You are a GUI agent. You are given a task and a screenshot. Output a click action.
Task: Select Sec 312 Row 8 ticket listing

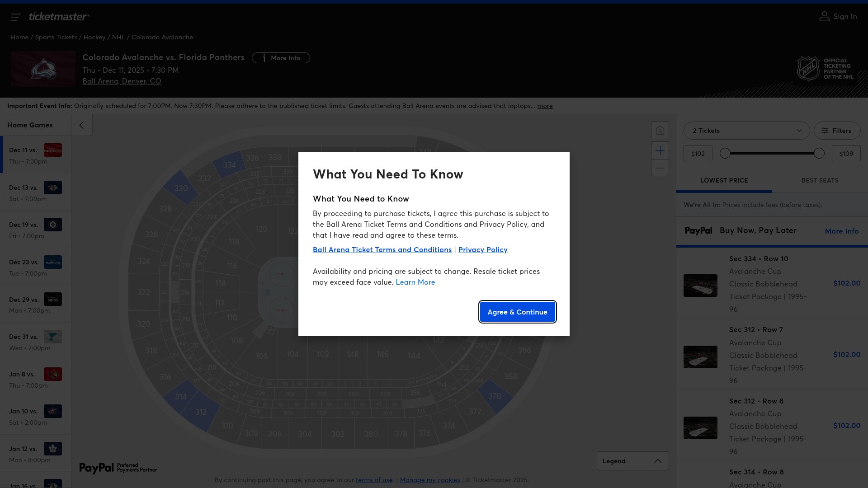point(772,426)
